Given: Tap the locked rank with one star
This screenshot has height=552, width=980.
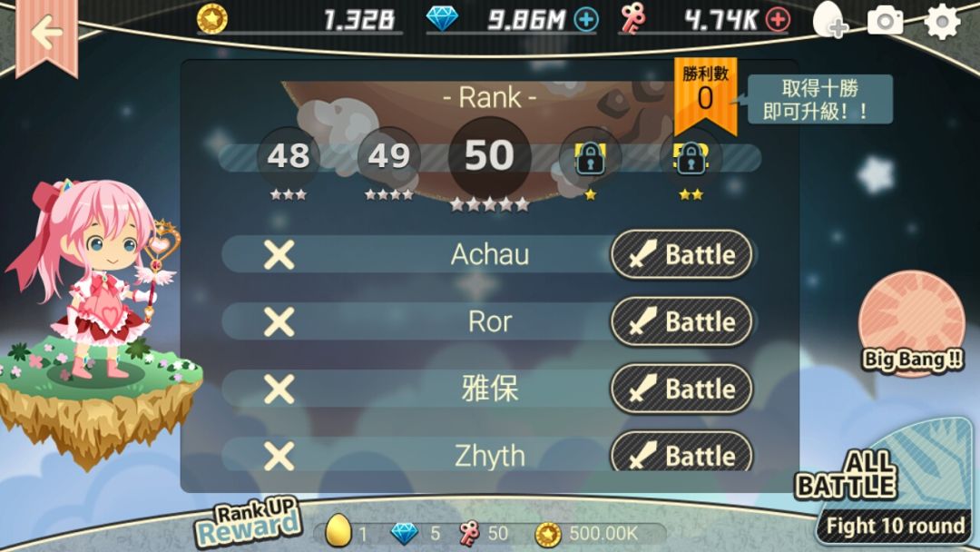Looking at the screenshot, I should (x=590, y=159).
